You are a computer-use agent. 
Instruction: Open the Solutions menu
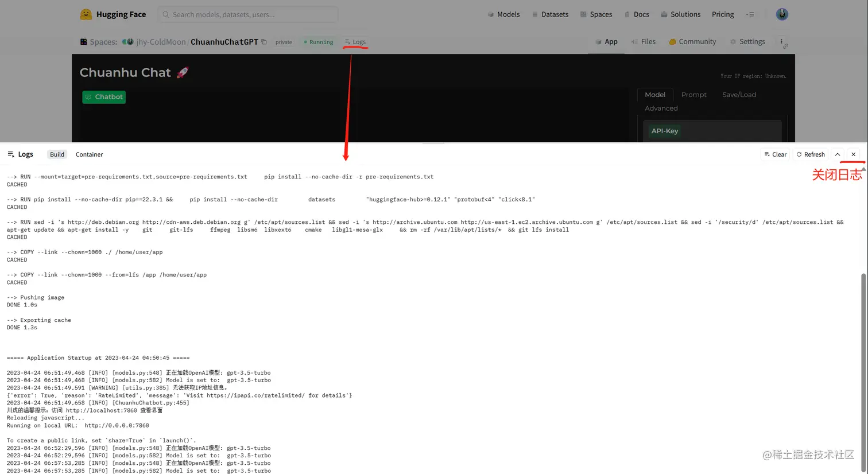click(680, 14)
